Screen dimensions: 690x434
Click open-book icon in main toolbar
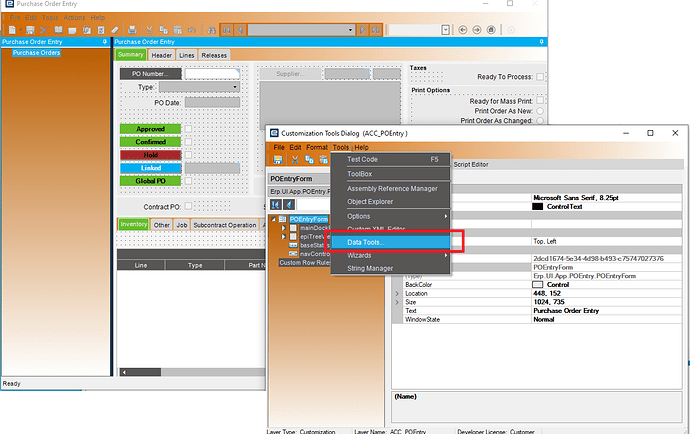[x=58, y=30]
